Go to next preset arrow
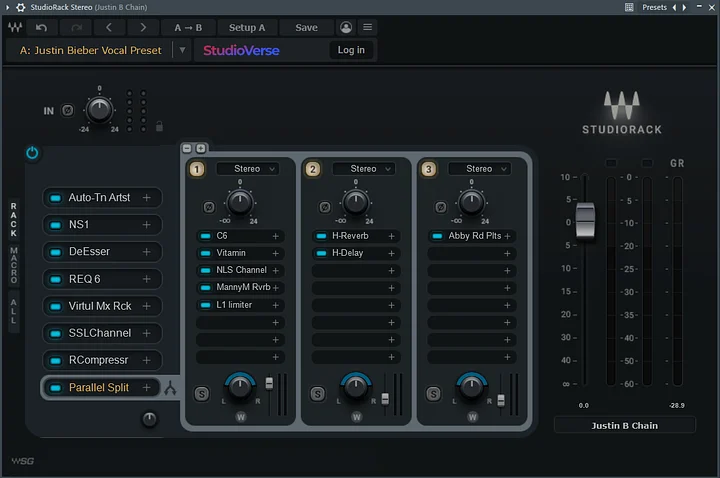This screenshot has width=720, height=478. 143,28
